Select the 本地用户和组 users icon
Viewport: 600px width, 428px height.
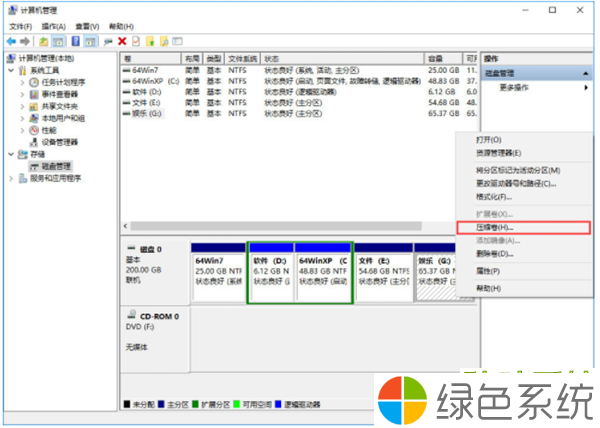click(x=34, y=118)
